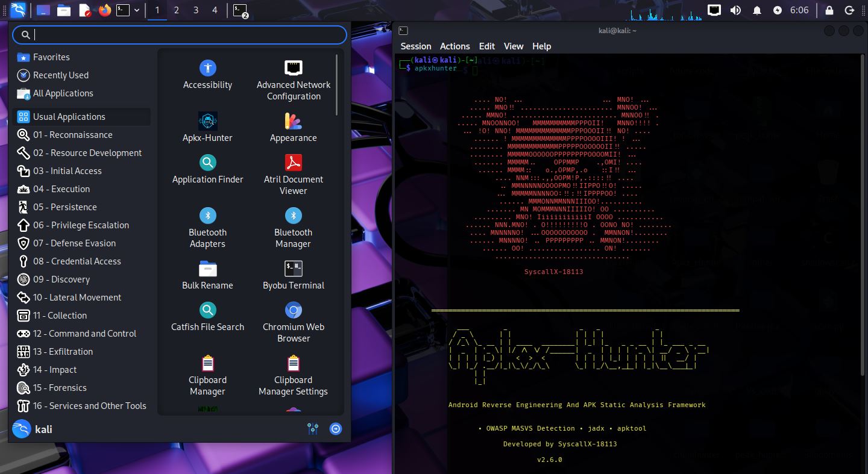Open the 07 - Defense Evasion category
The height and width of the screenshot is (474, 868).
(82, 243)
